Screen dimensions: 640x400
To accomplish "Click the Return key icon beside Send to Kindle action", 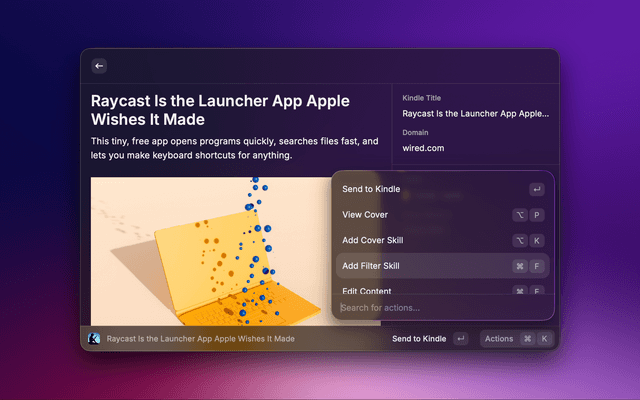I will (x=537, y=189).
